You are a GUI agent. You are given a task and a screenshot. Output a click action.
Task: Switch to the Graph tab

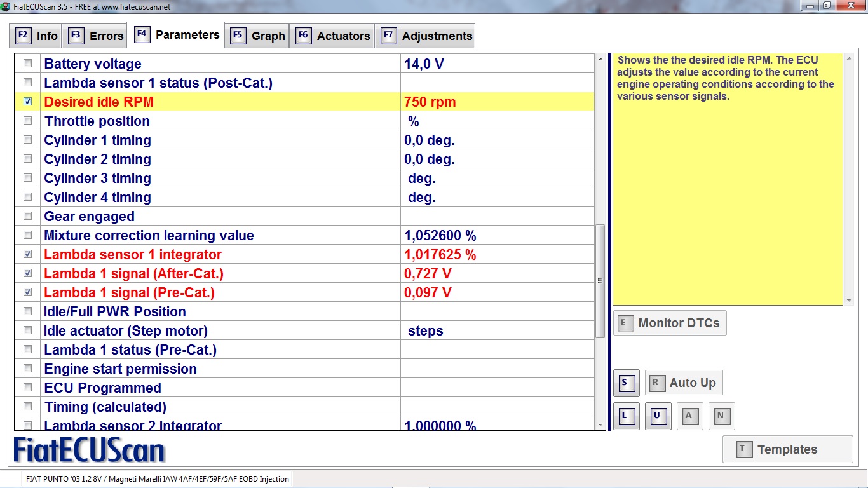(x=258, y=36)
